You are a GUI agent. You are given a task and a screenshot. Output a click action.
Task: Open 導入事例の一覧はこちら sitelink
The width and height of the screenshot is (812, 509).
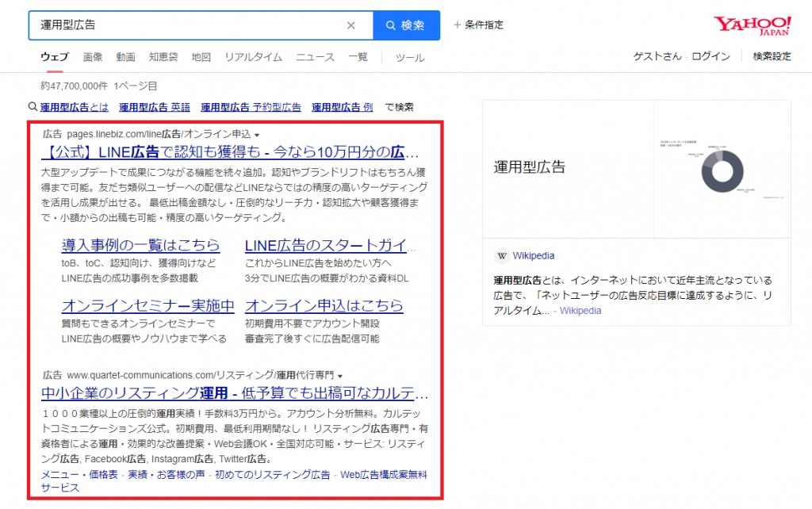(140, 245)
